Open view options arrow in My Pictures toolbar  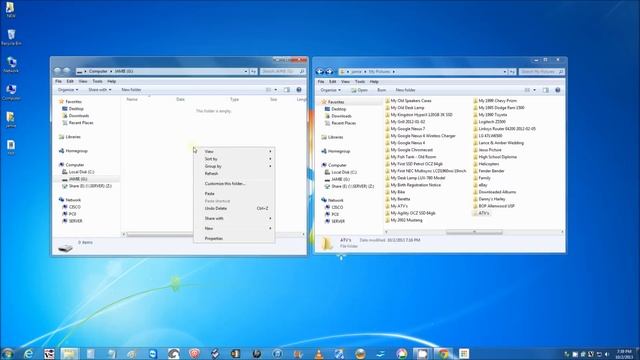pos(534,90)
